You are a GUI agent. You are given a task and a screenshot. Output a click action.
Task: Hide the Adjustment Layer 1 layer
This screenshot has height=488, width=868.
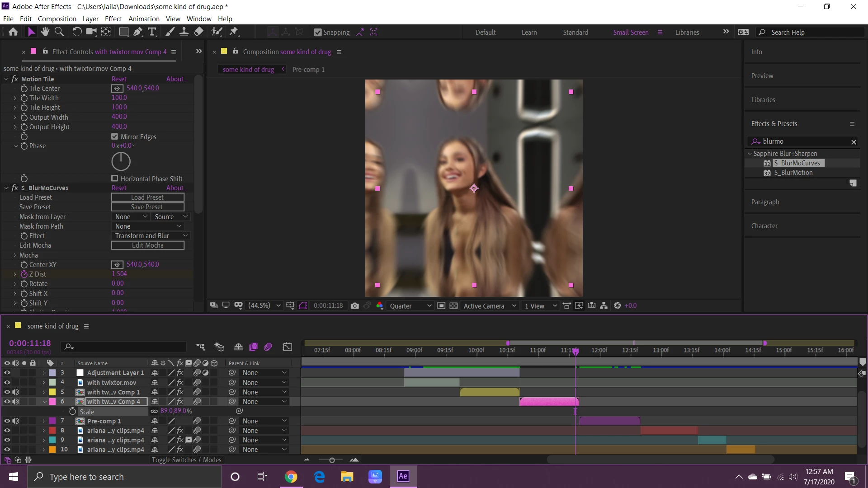[x=7, y=373]
